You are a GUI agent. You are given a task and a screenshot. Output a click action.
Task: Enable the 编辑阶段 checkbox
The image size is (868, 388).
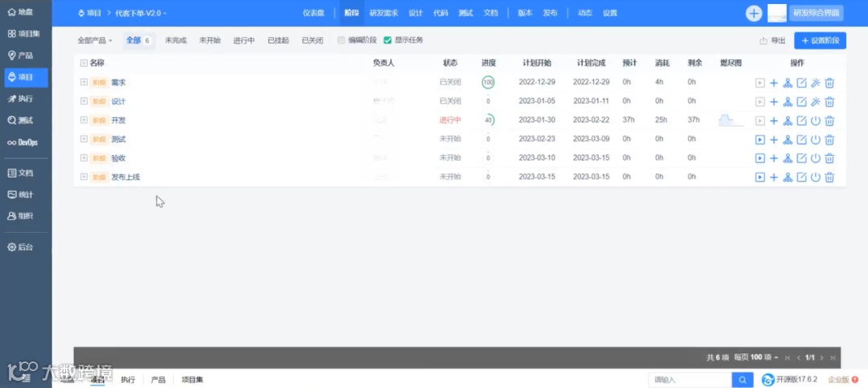(x=342, y=40)
